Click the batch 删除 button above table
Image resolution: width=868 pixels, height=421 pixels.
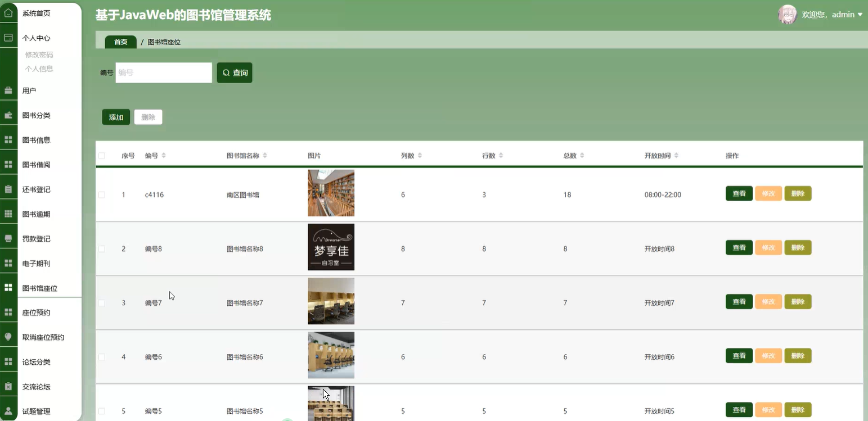click(148, 117)
